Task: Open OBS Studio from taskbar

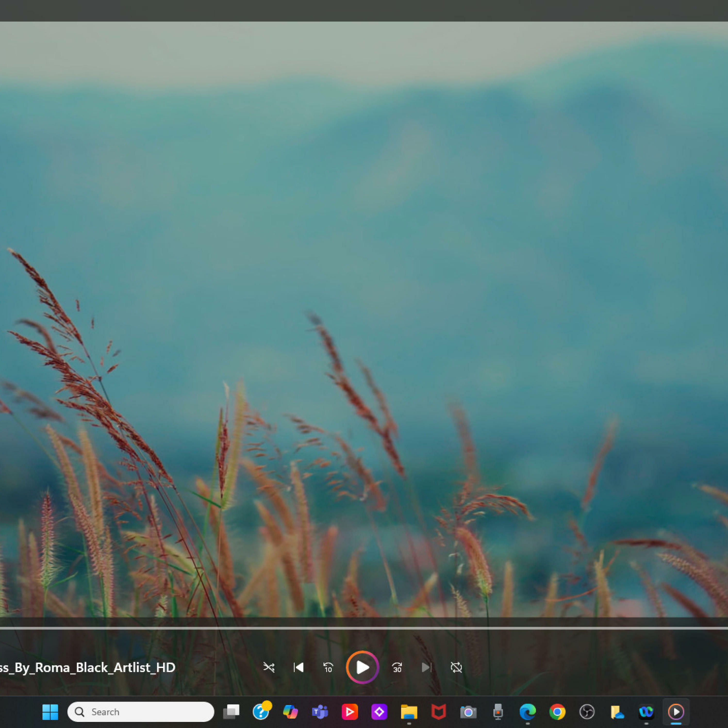Action: click(587, 712)
